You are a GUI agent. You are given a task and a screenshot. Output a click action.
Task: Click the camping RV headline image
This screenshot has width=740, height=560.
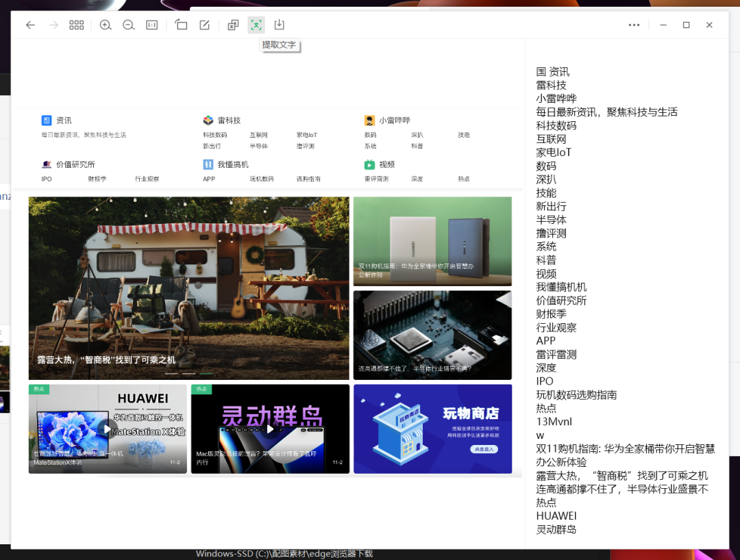point(188,288)
